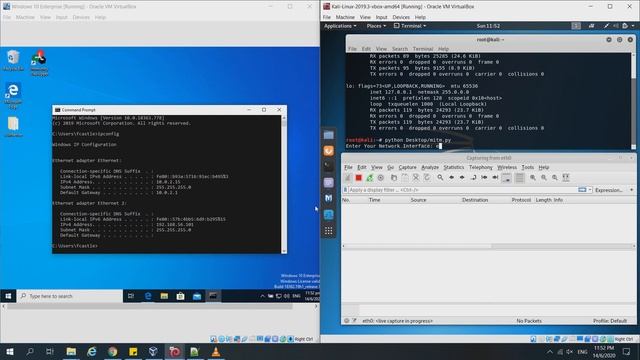Open Wireshark Wireless menu
Viewport: 640px width, 360px height.
(507, 167)
